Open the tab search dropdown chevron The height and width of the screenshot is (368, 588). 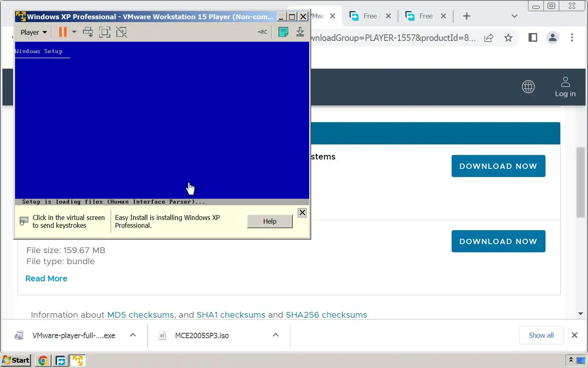click(514, 16)
